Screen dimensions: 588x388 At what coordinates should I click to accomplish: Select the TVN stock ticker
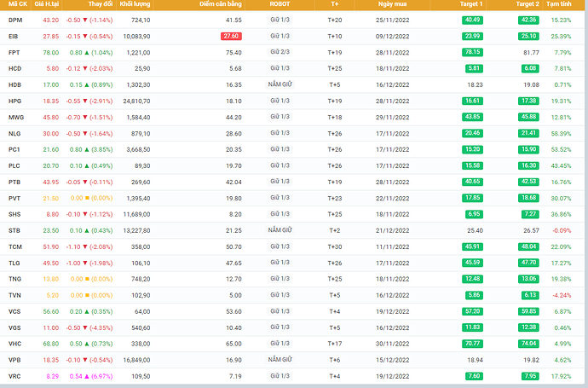tap(14, 295)
